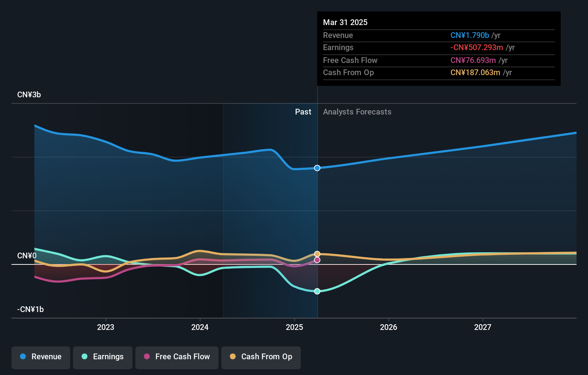Toggle the Earnings legend button
Viewport: 588px width, 375px height.
[x=103, y=357]
